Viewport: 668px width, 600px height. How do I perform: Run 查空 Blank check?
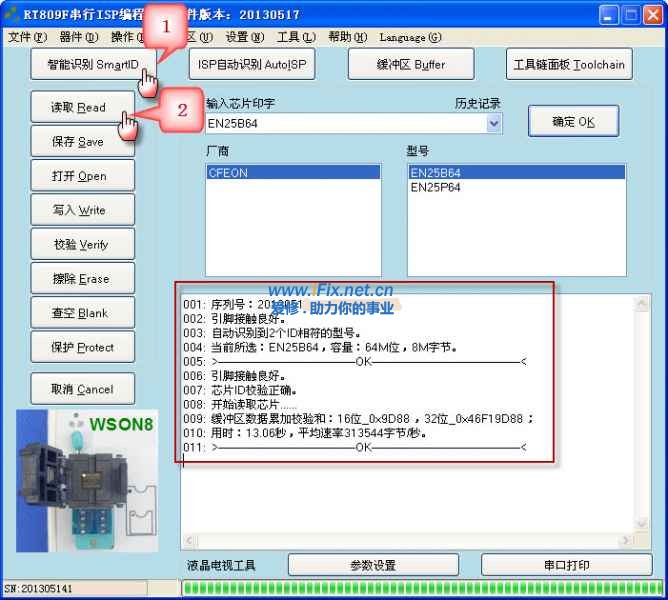83,313
